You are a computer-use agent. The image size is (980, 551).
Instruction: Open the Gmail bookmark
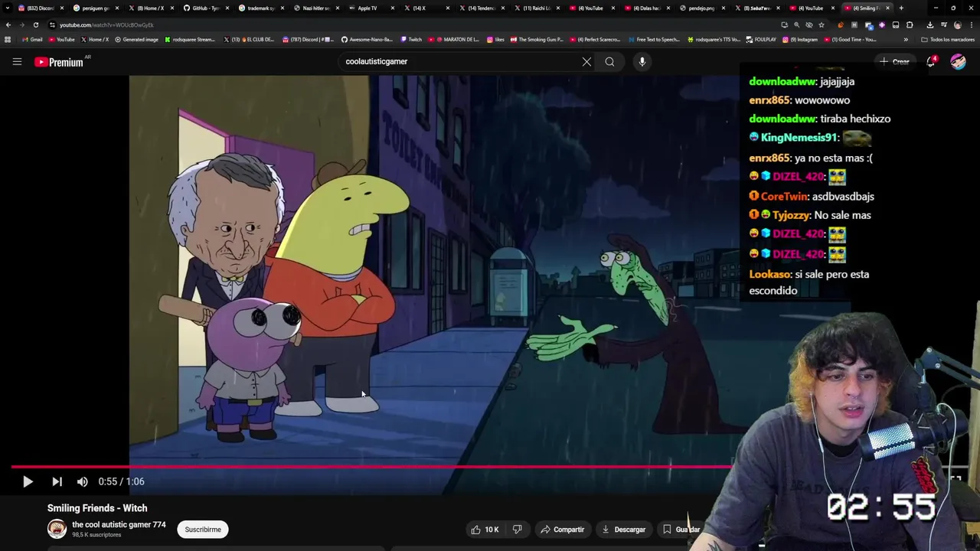coord(32,39)
